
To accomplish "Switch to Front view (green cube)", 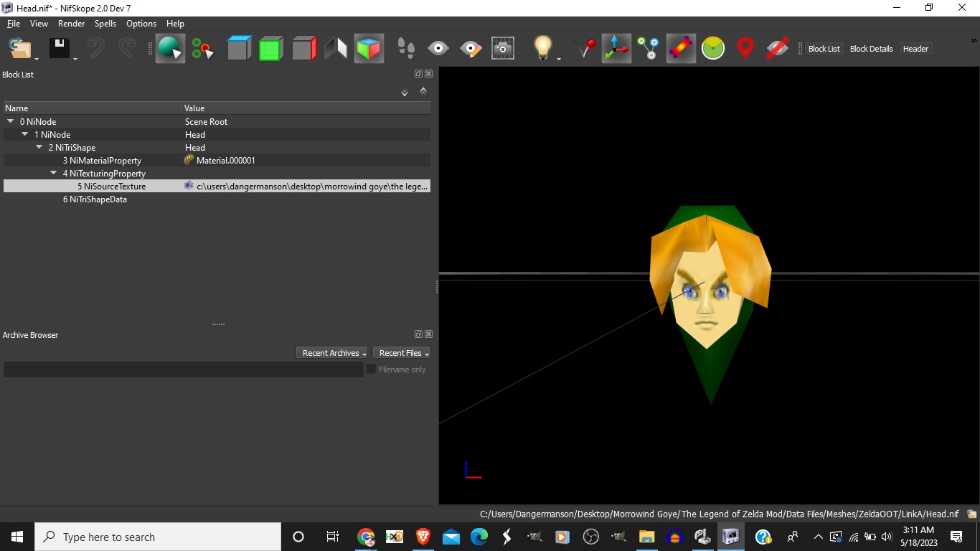I will coord(271,49).
